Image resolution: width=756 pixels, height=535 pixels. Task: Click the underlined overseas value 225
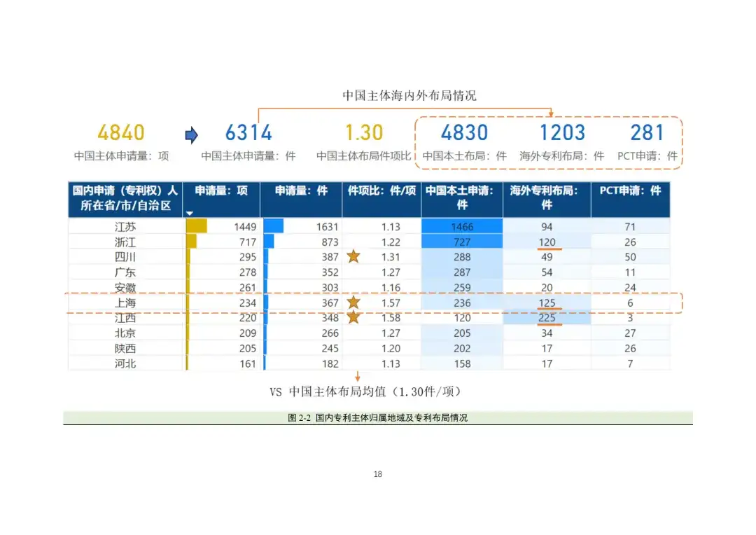pos(547,317)
